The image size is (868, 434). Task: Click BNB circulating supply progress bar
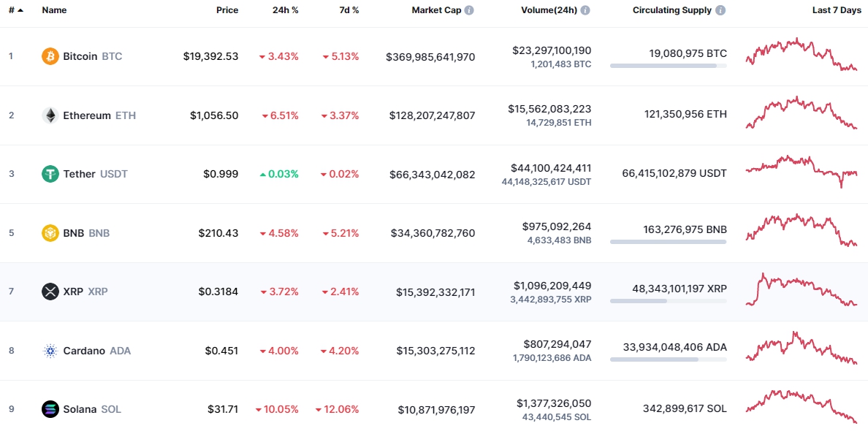(668, 242)
